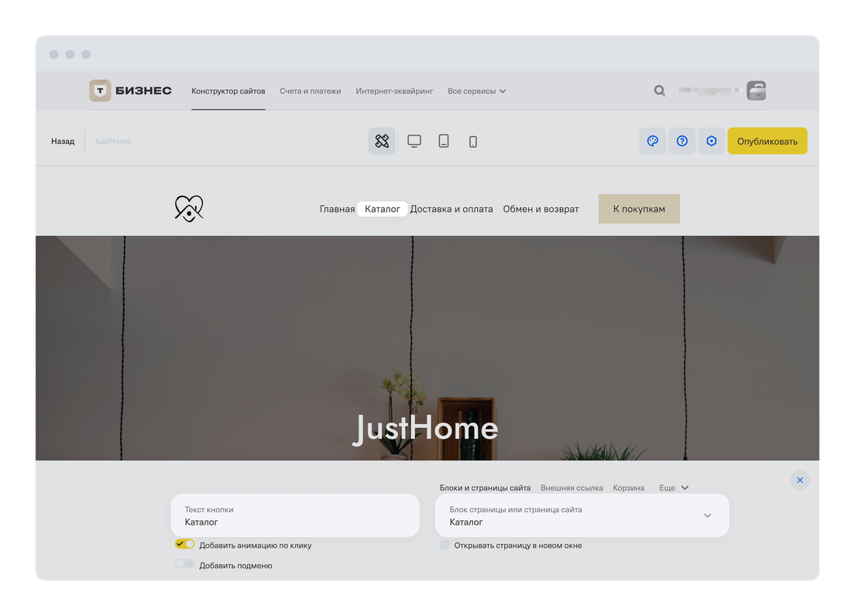Enable the "Добавить подменю" switch

(184, 564)
